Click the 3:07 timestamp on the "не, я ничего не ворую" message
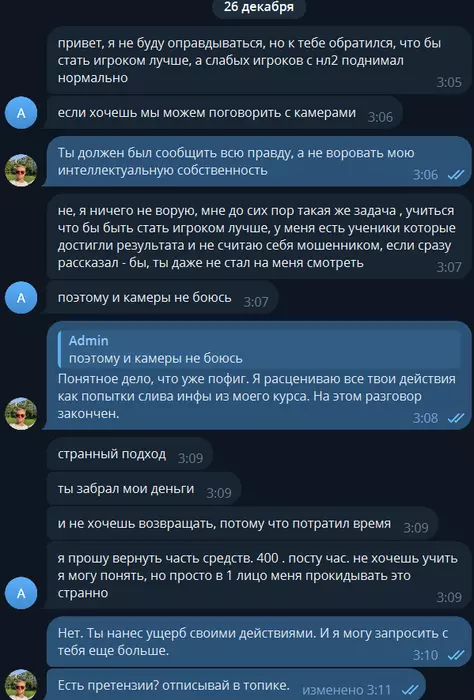 [449, 267]
